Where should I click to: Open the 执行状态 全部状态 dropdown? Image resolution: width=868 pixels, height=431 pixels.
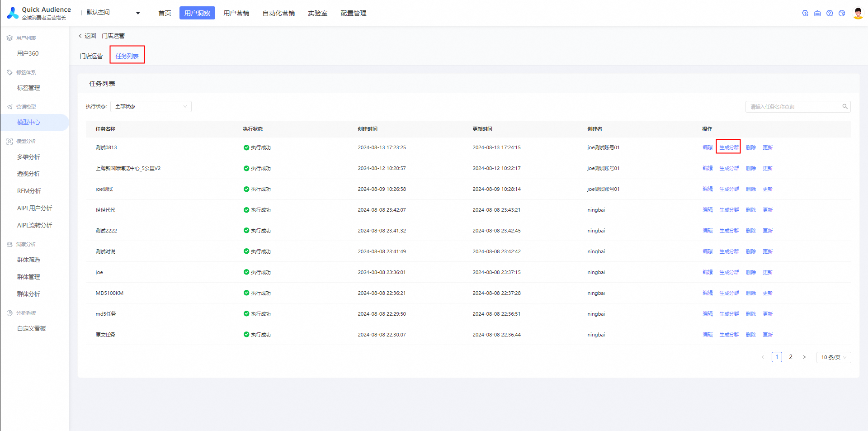tap(151, 107)
